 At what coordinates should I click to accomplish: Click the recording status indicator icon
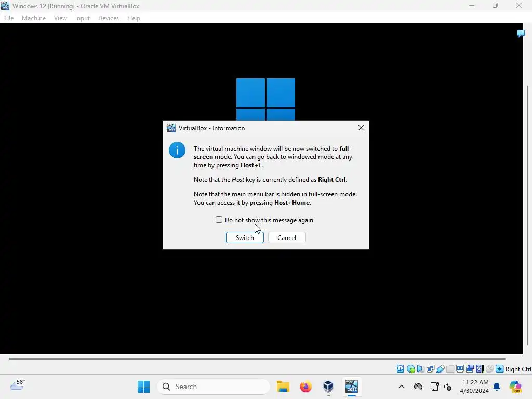(470, 369)
